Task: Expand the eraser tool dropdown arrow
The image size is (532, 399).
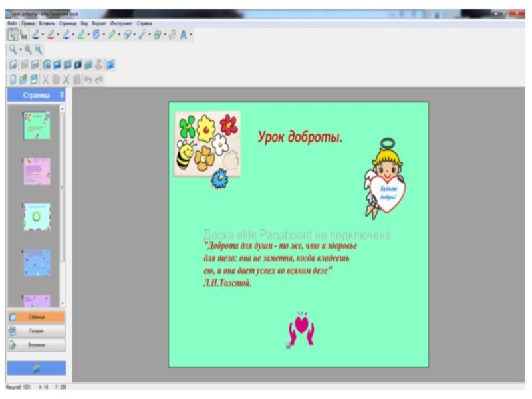Action: [x=135, y=35]
